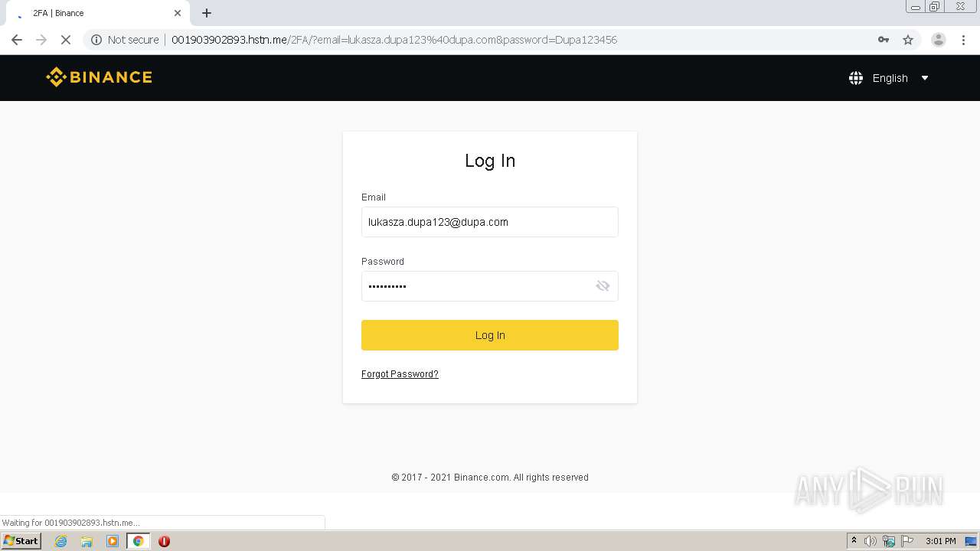Click the volume speaker tray icon
The image size is (980, 551).
(871, 541)
